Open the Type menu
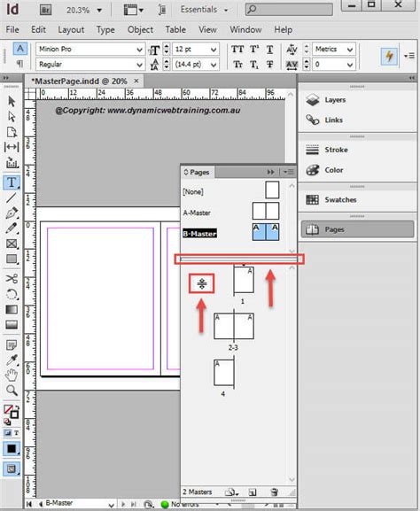This screenshot has height=511, width=420. 105,29
